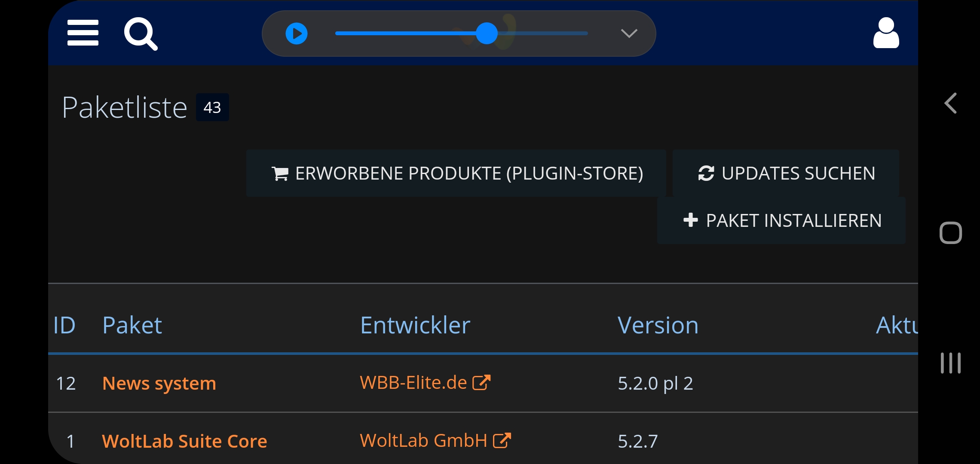Open WoltLab Suite Core package
This screenshot has width=980, height=464.
(184, 441)
